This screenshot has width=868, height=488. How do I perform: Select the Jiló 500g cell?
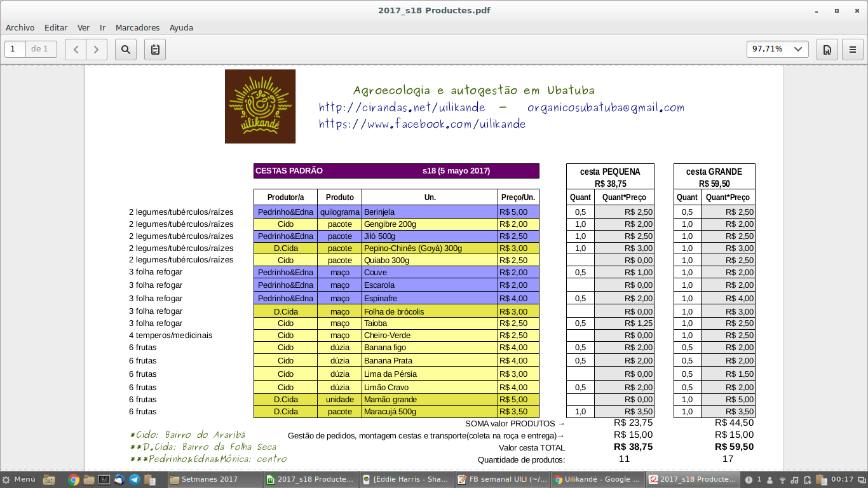click(430, 236)
